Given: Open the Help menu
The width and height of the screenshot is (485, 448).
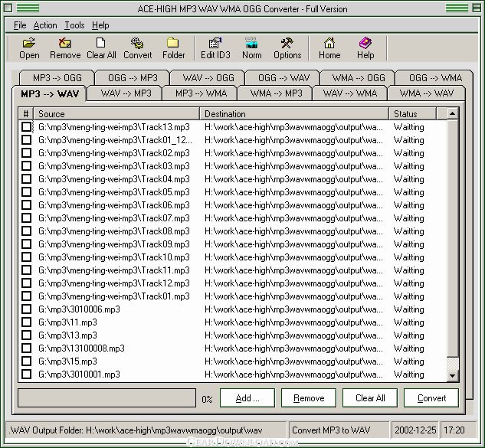Looking at the screenshot, I should (100, 25).
